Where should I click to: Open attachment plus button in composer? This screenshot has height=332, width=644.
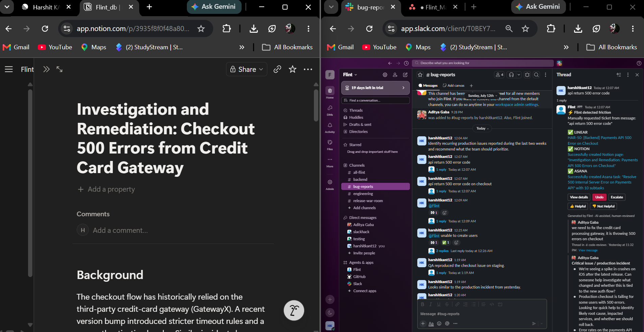[423, 323]
